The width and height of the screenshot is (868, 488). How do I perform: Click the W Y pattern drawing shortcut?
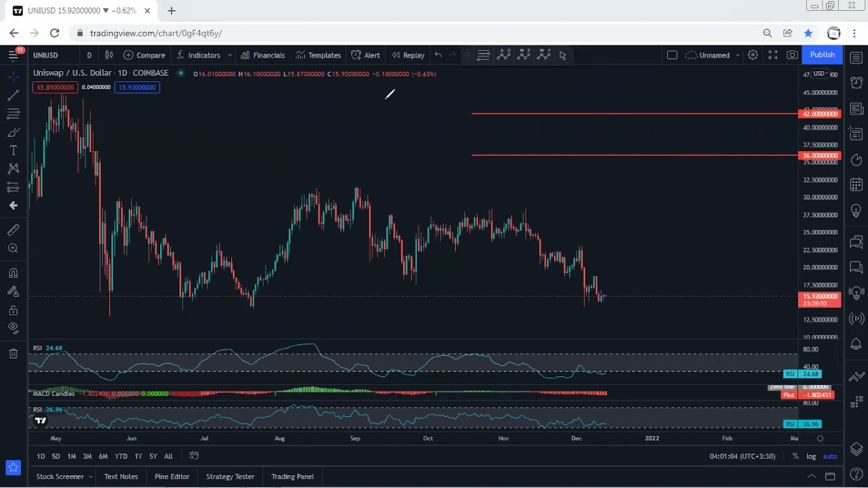(544, 55)
